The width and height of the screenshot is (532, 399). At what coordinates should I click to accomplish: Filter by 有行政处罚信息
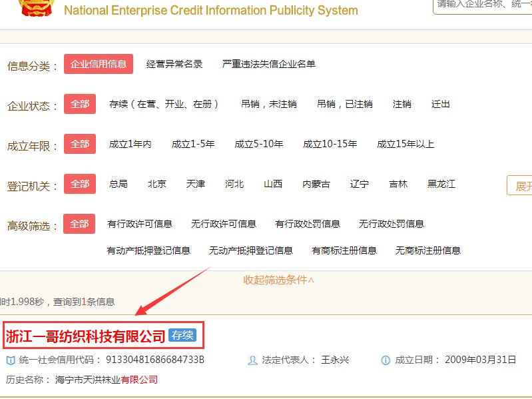(x=308, y=224)
